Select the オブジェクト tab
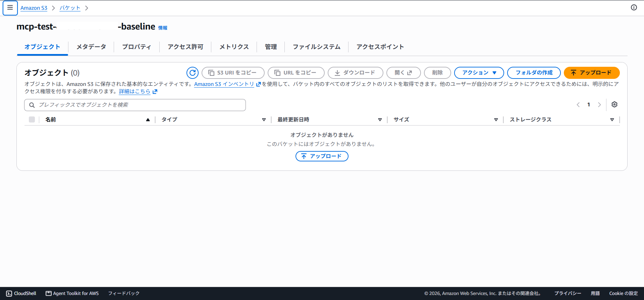This screenshot has width=644, height=300. [42, 47]
